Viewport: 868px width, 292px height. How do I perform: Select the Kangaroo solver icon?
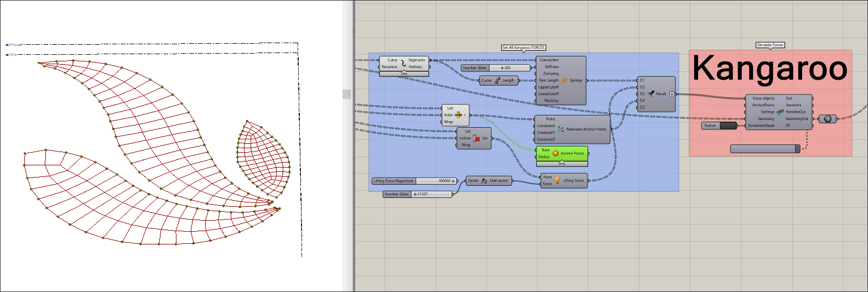pos(780,112)
